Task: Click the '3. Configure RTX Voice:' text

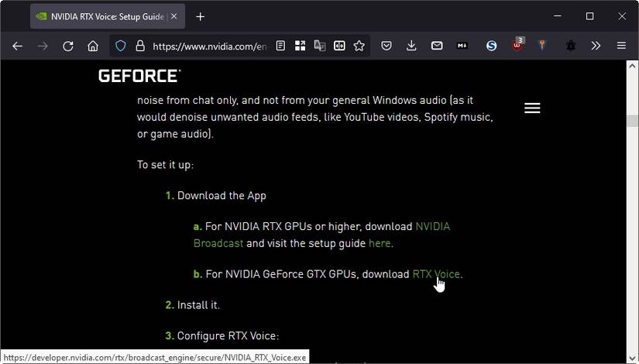Action: click(x=222, y=336)
